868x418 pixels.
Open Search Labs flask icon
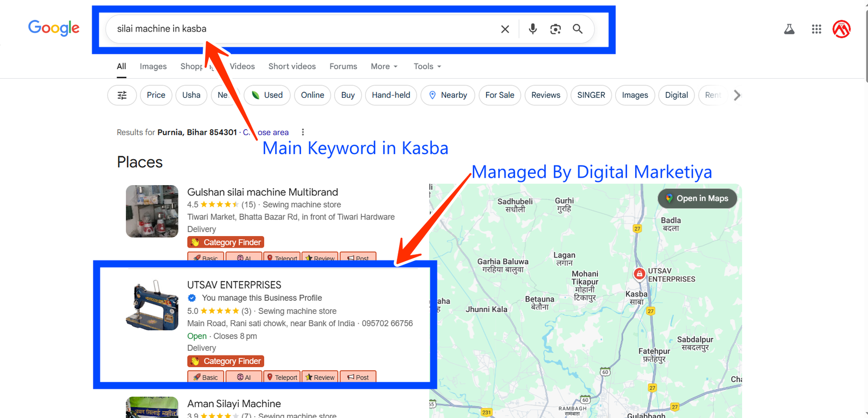point(789,29)
